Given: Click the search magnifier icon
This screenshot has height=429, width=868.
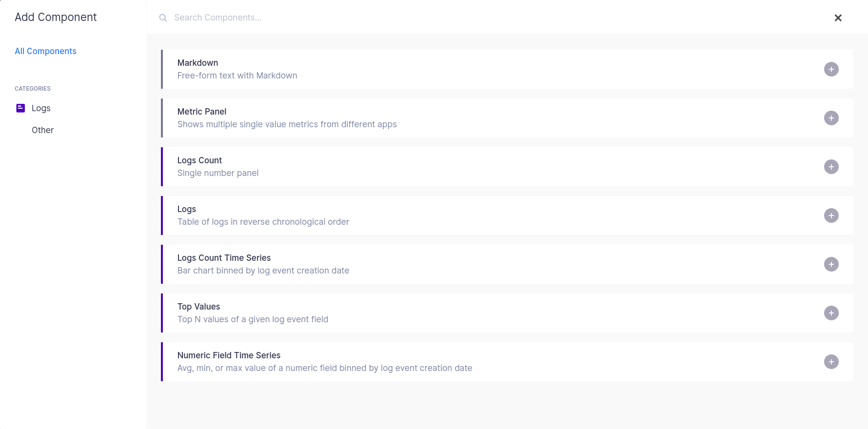Looking at the screenshot, I should [x=163, y=18].
